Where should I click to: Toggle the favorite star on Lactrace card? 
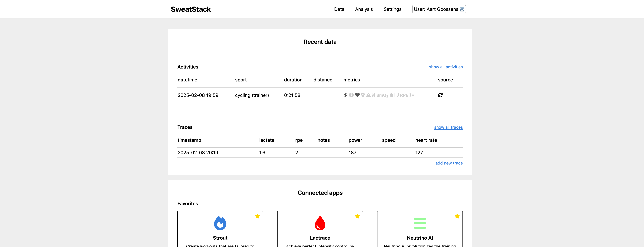coord(357,216)
